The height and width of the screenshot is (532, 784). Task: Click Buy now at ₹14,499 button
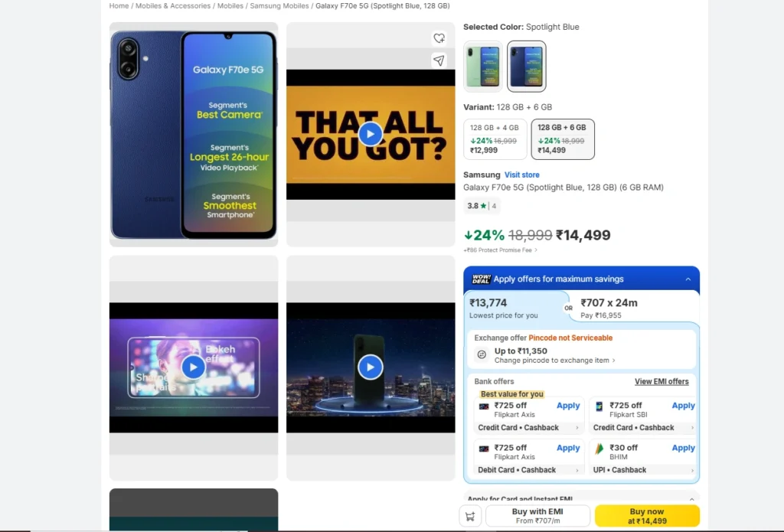(647, 516)
